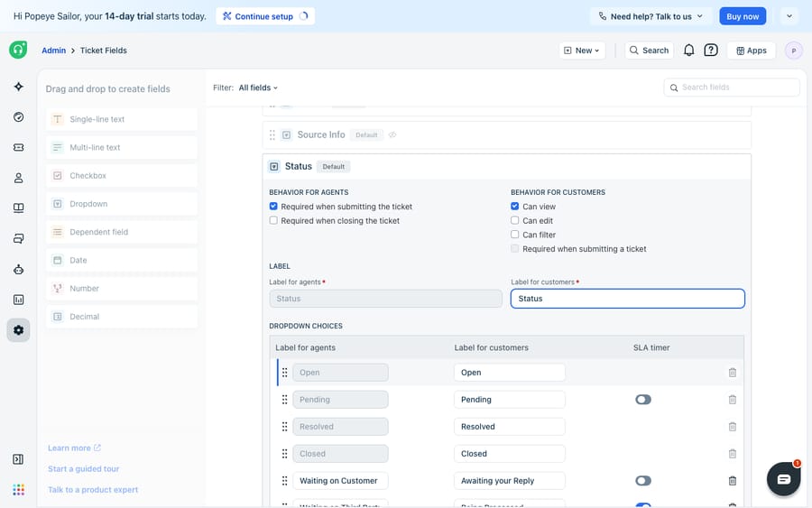Open the Apps button
Screen dimensions: 812x508
pos(752,51)
